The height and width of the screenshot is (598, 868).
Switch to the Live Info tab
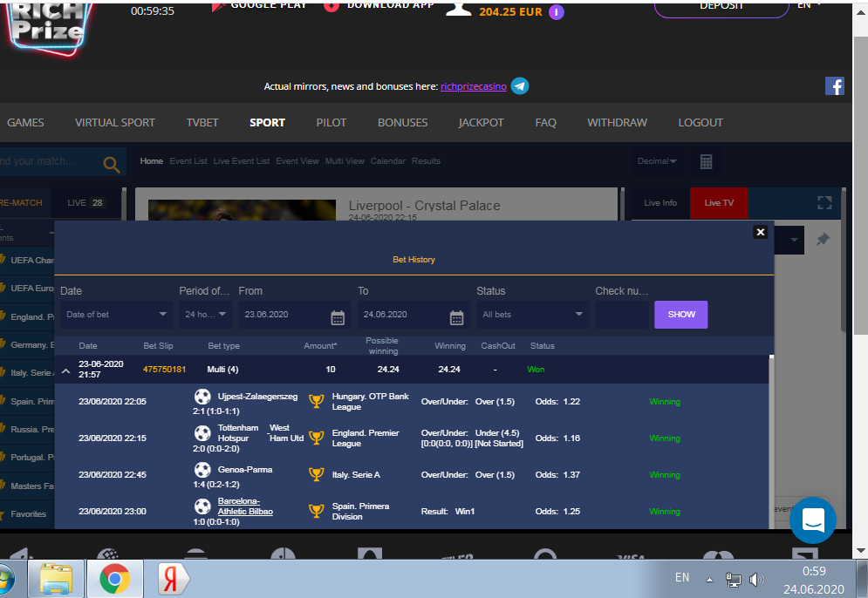[x=660, y=202]
